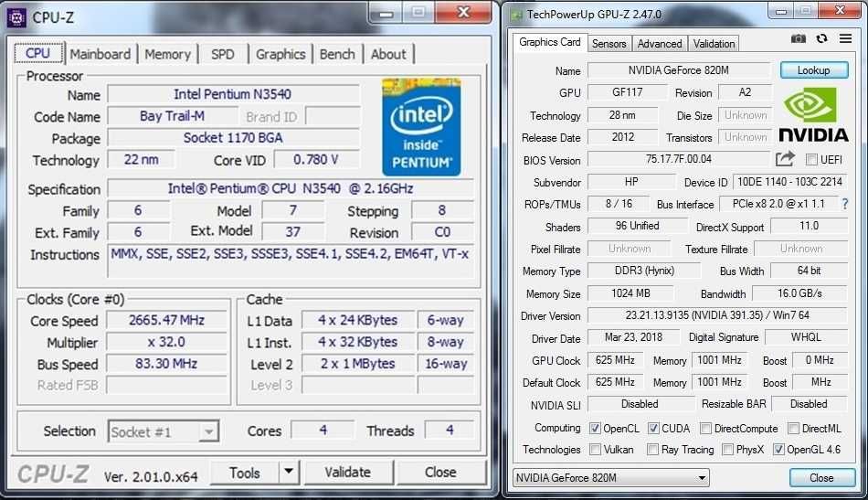This screenshot has height=500, width=868.
Task: Switch to the Graphics tab in CPU-Z
Action: click(x=281, y=54)
